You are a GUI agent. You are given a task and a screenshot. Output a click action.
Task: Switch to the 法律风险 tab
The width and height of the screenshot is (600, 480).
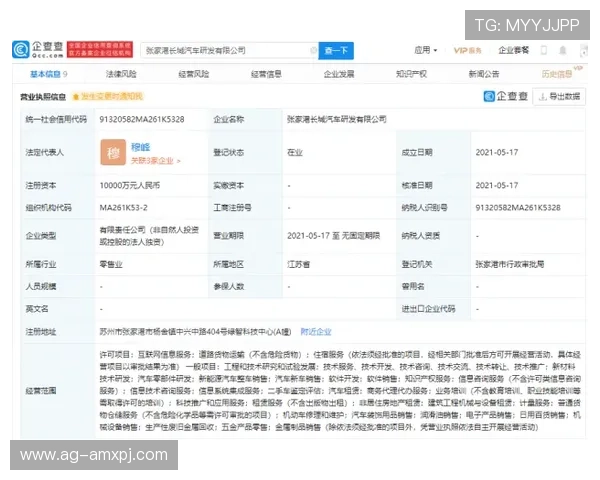(121, 74)
